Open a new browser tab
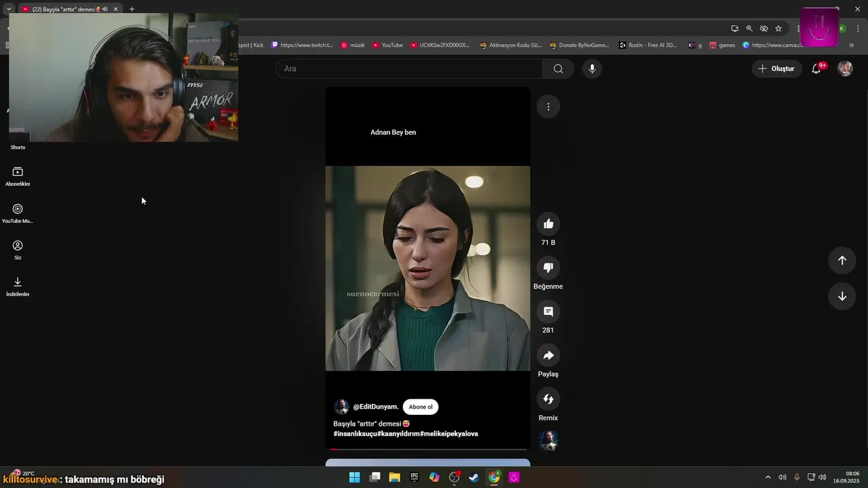The image size is (868, 488). [x=132, y=9]
